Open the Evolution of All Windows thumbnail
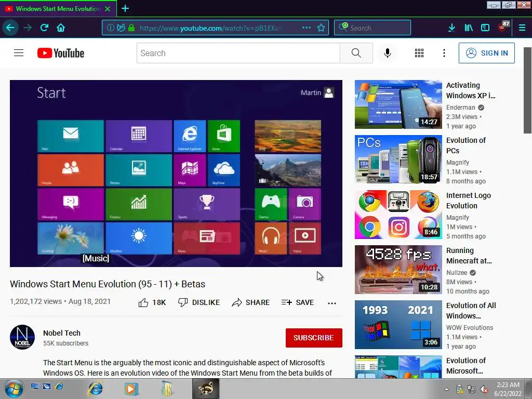Screen dimensions: 532x399 [398, 325]
